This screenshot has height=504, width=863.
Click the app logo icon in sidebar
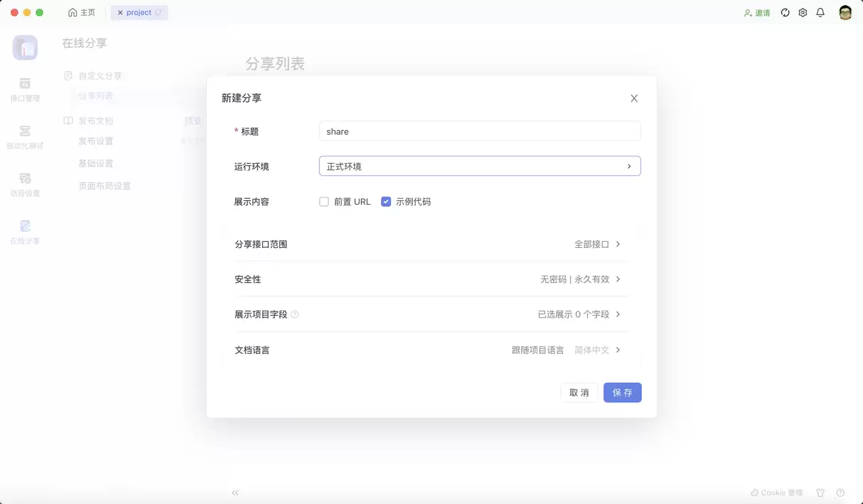point(25,48)
